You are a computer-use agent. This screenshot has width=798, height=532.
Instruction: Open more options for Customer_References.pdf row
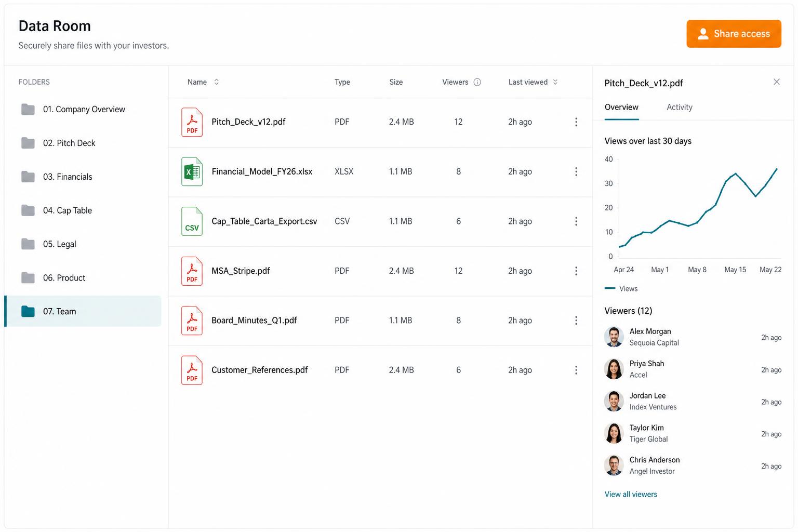click(x=576, y=370)
